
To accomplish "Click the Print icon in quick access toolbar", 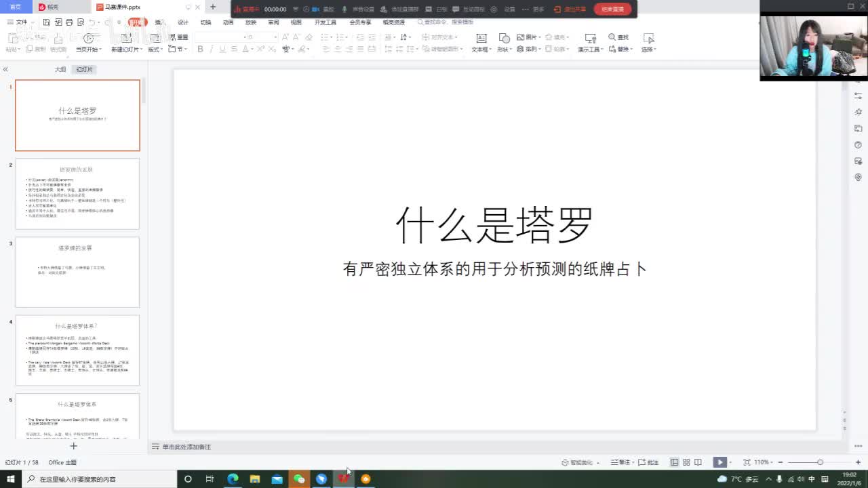I will (x=68, y=22).
